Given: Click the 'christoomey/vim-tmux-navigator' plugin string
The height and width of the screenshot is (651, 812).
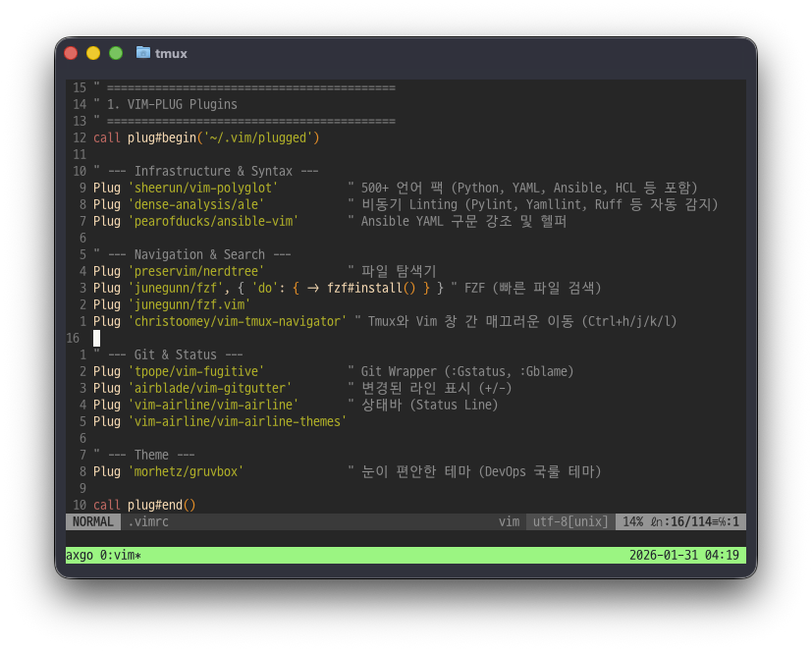Looking at the screenshot, I should [237, 322].
